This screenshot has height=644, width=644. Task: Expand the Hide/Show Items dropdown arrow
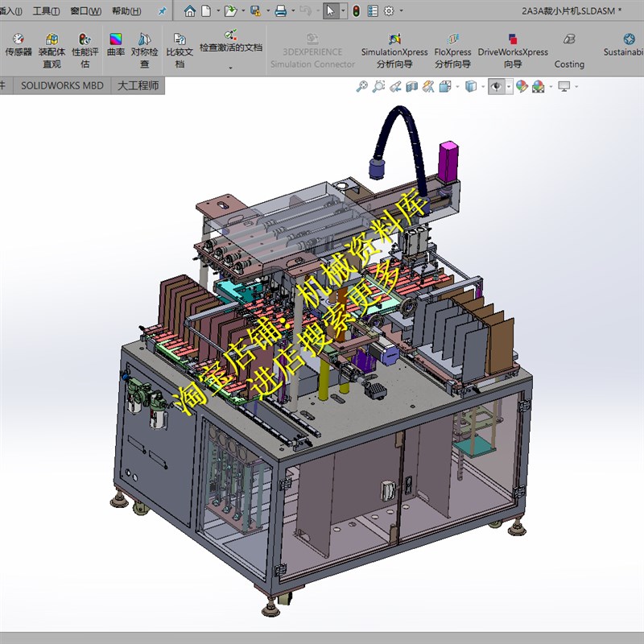pyautogui.click(x=509, y=87)
